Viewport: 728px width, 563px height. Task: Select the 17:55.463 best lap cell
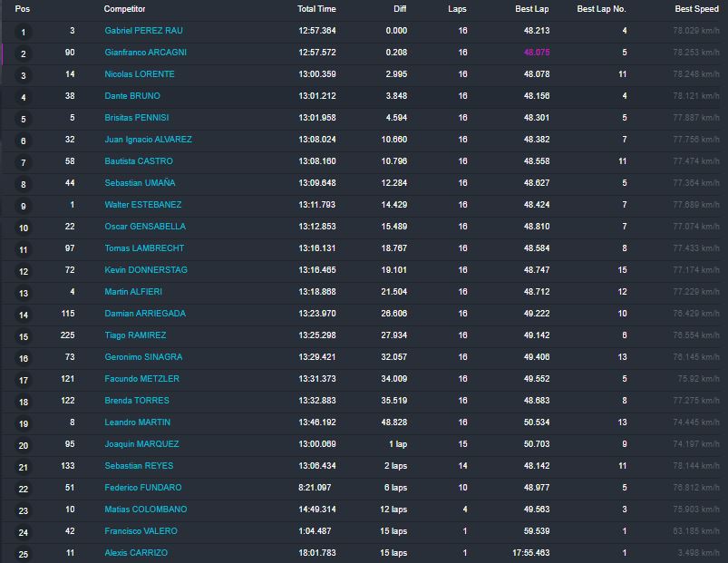[x=530, y=553]
